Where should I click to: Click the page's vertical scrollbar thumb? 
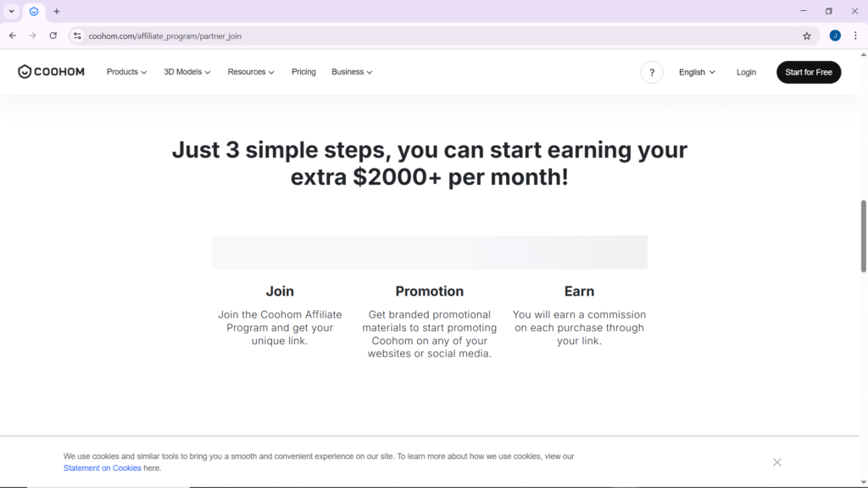coord(863,236)
